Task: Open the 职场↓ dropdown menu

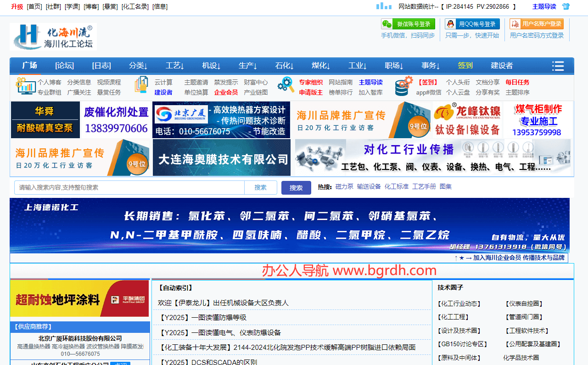Action: pos(394,66)
